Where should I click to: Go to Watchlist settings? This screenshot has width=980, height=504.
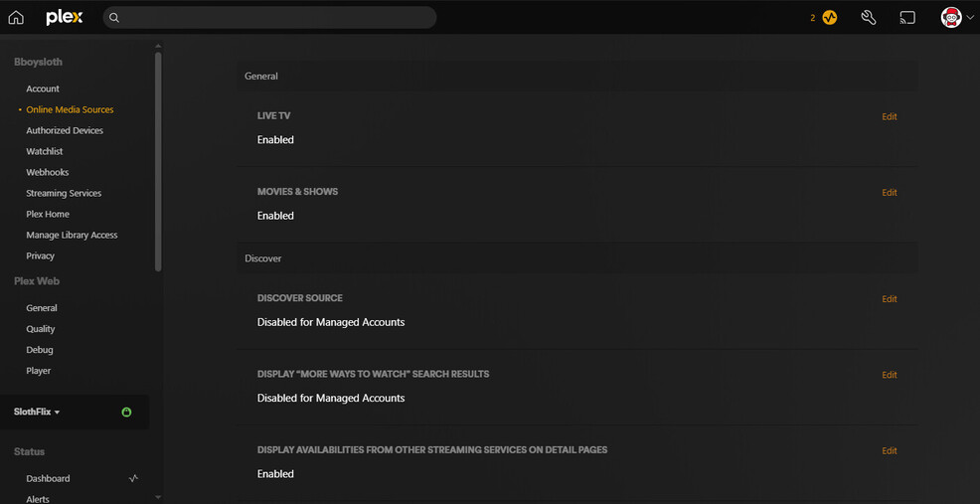point(45,151)
